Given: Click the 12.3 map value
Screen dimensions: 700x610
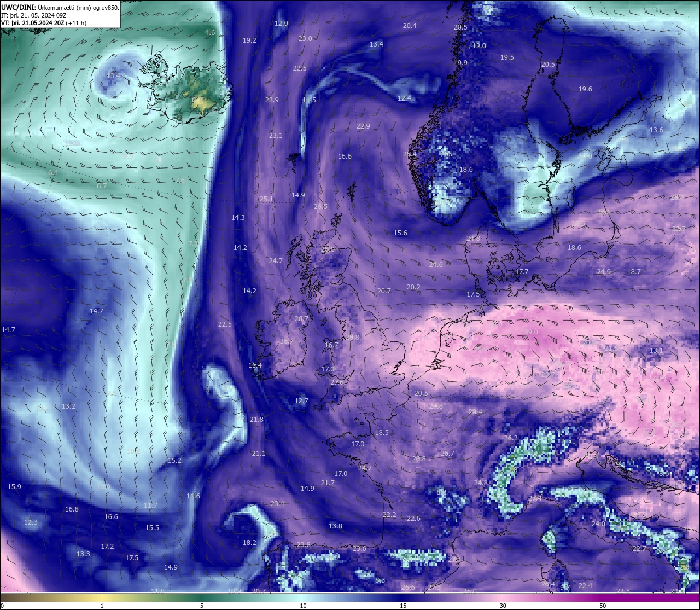Looking at the screenshot, I should coord(31,522).
